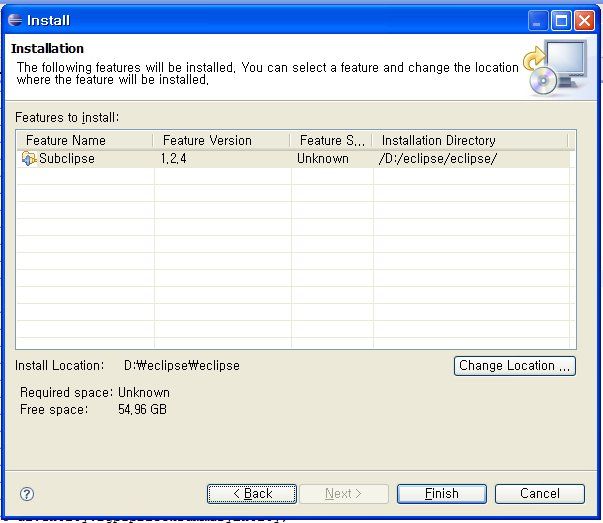Open the Change Location dialog
The image size is (603, 523).
point(515,366)
